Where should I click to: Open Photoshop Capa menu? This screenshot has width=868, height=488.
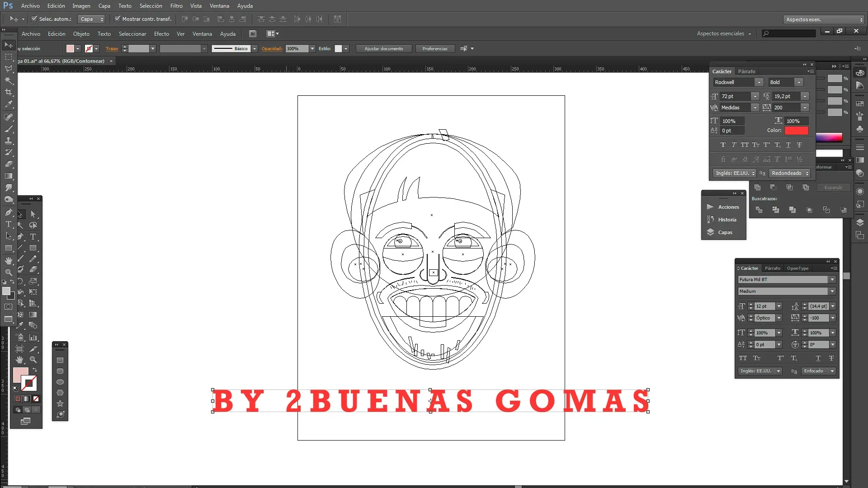(104, 6)
